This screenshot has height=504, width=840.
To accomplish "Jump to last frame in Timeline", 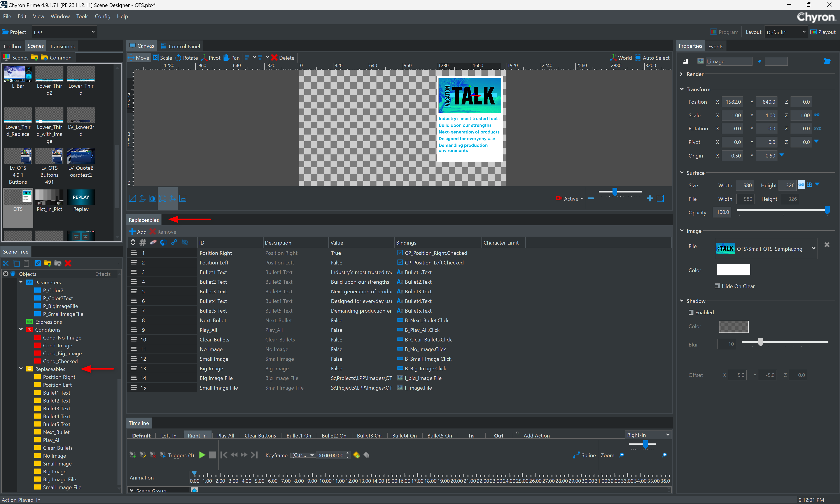I will [254, 455].
